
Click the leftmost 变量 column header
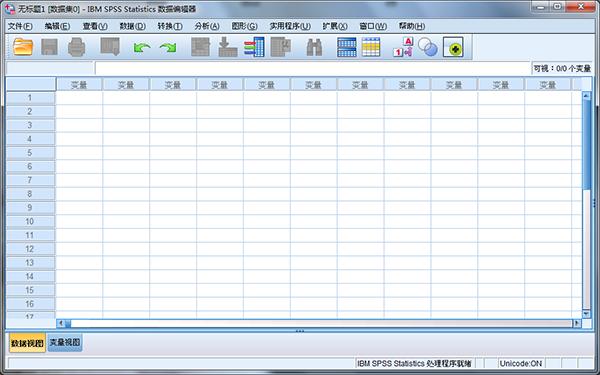tap(79, 85)
